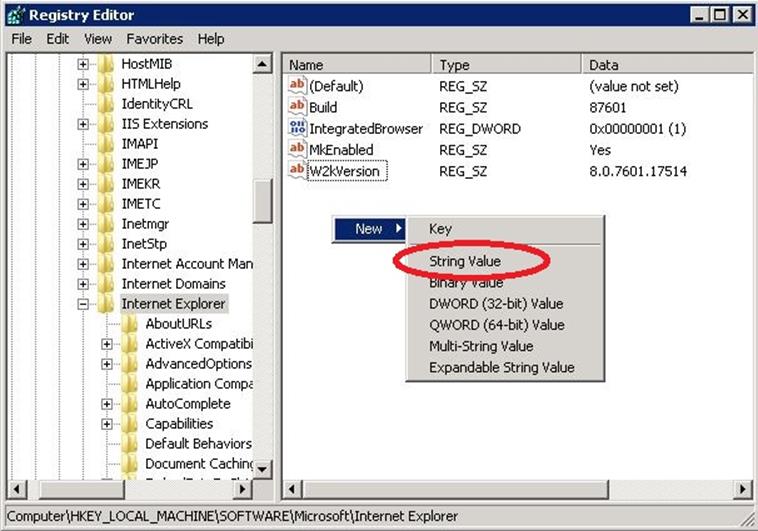
Task: Click the New context menu item
Action: click(x=369, y=229)
